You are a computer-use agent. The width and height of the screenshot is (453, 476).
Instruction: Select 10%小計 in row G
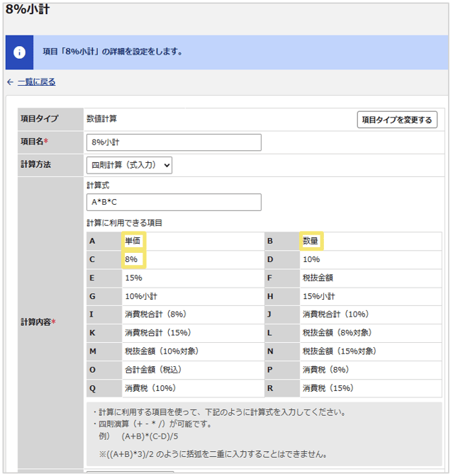pos(141,296)
